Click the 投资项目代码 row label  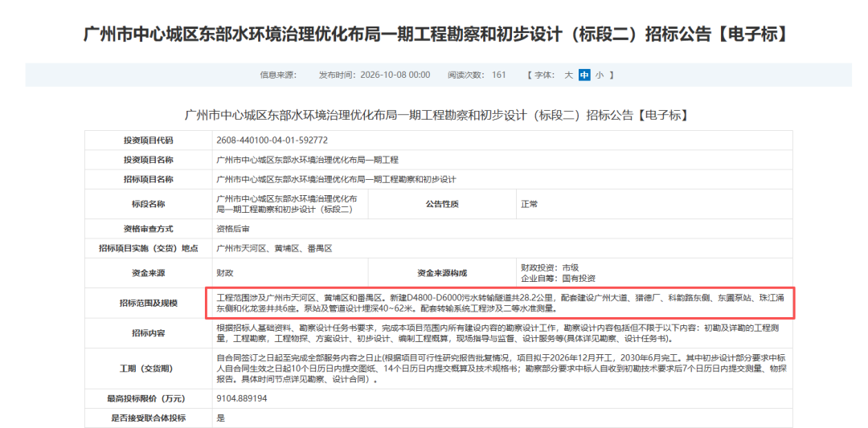pyautogui.click(x=149, y=141)
